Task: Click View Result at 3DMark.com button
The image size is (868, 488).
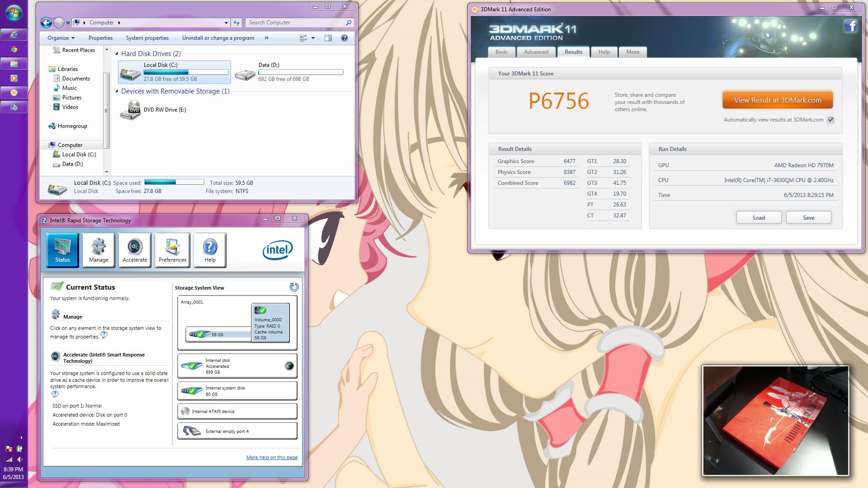Action: tap(777, 100)
